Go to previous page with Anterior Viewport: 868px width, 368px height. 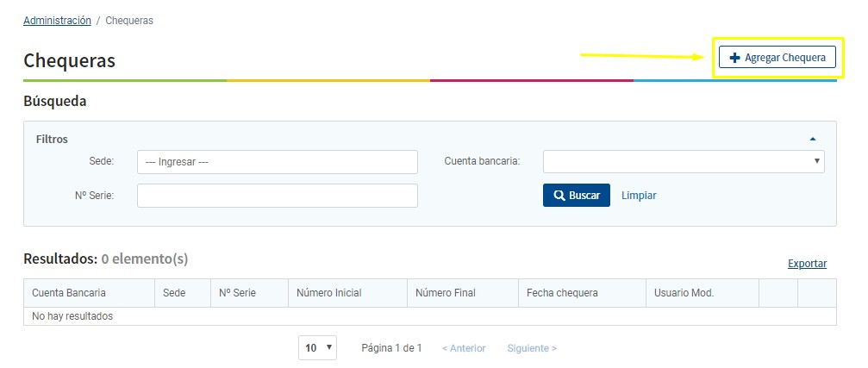pos(464,348)
